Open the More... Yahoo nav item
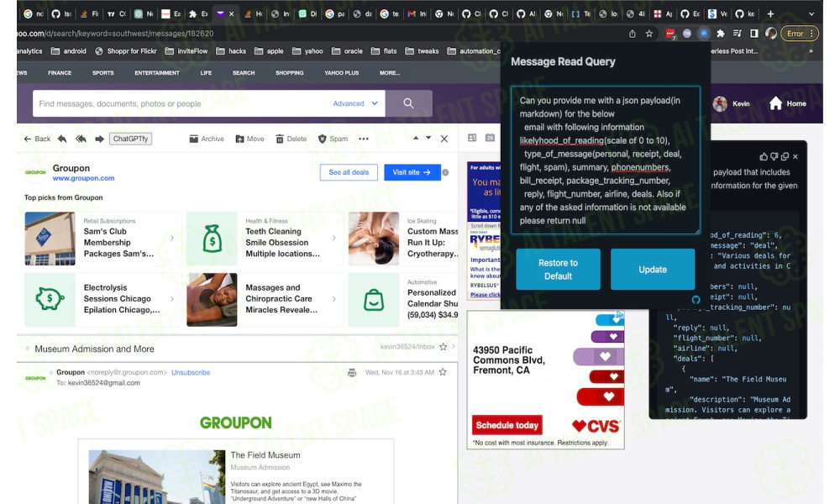 pos(390,73)
